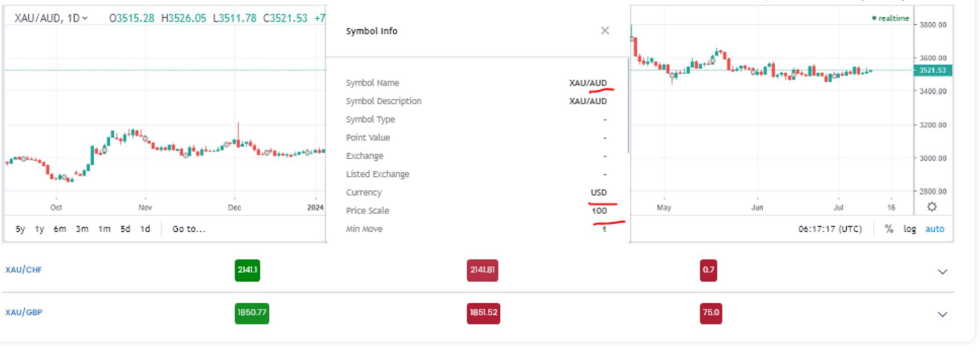Toggle percent scale mode
The width and height of the screenshot is (980, 352).
pos(889,229)
